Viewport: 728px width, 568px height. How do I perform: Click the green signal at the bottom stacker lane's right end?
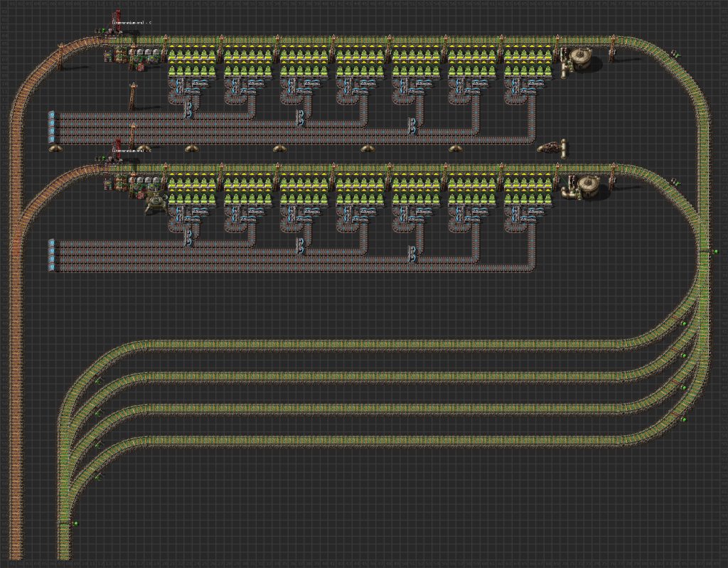pos(684,419)
